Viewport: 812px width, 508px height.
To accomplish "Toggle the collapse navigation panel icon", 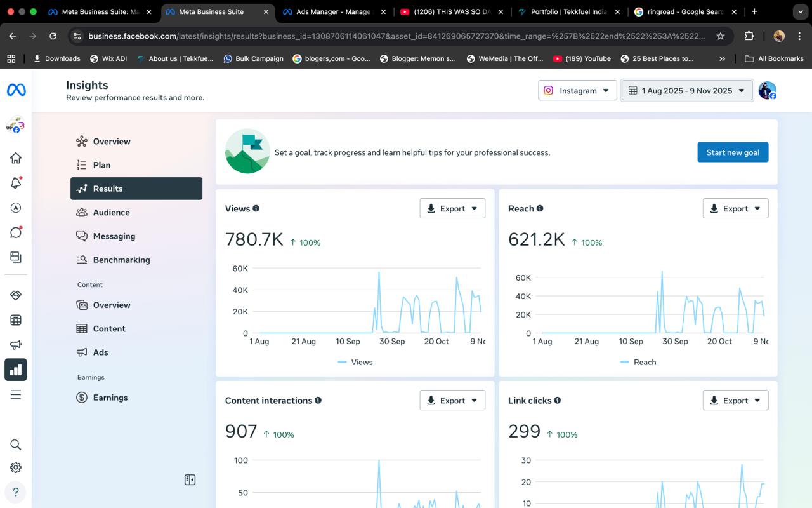I will [190, 480].
